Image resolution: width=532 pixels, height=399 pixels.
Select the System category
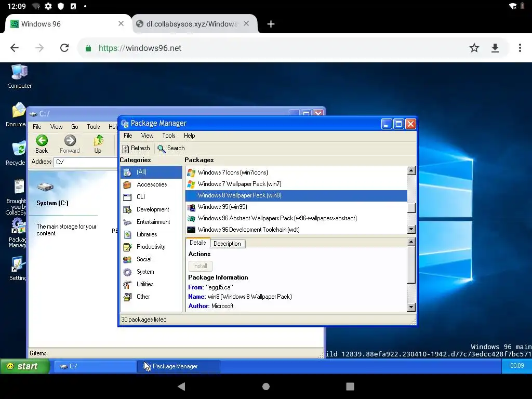[x=151, y=272]
